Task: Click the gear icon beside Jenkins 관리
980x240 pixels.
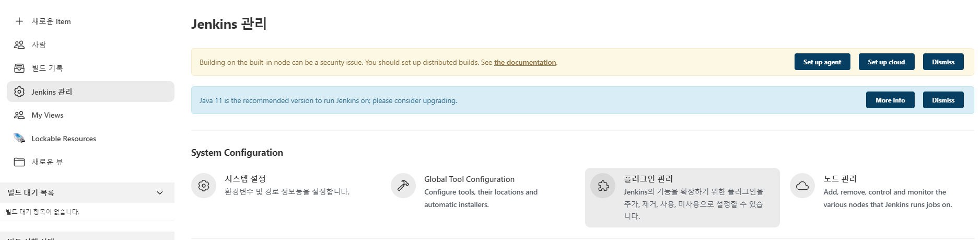Action: coord(19,92)
